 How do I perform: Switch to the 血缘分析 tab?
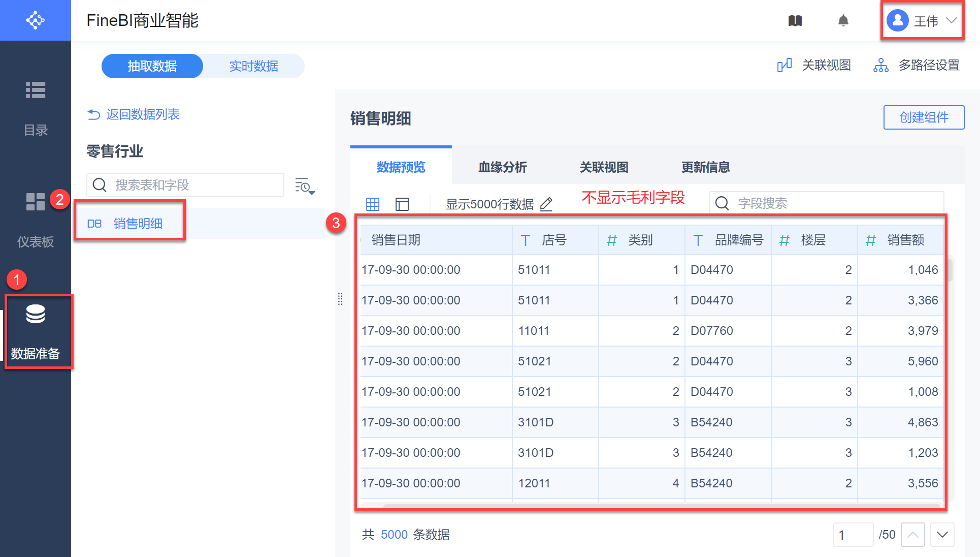coord(502,167)
